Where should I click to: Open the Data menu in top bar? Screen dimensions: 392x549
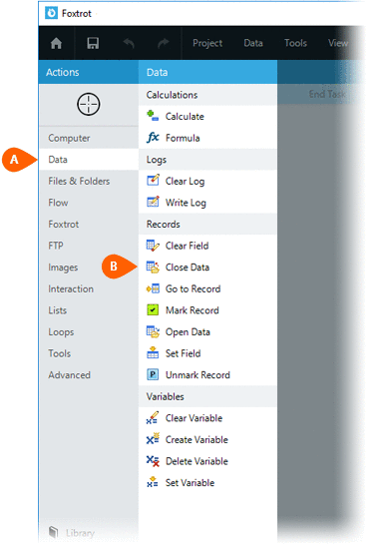coord(253,43)
